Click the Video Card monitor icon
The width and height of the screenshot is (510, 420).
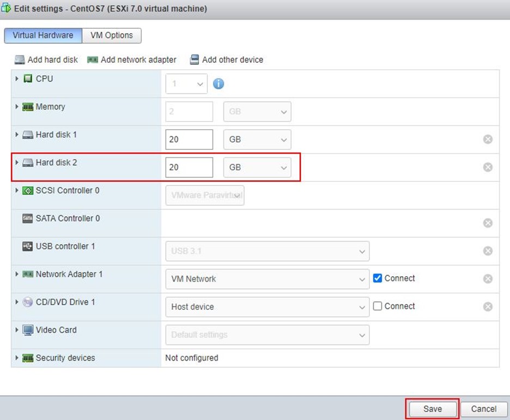click(28, 330)
